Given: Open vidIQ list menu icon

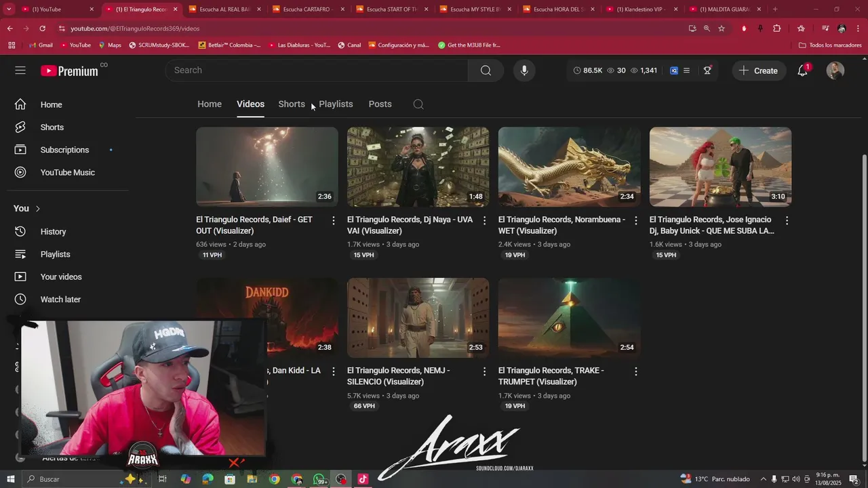Looking at the screenshot, I should [x=686, y=70].
